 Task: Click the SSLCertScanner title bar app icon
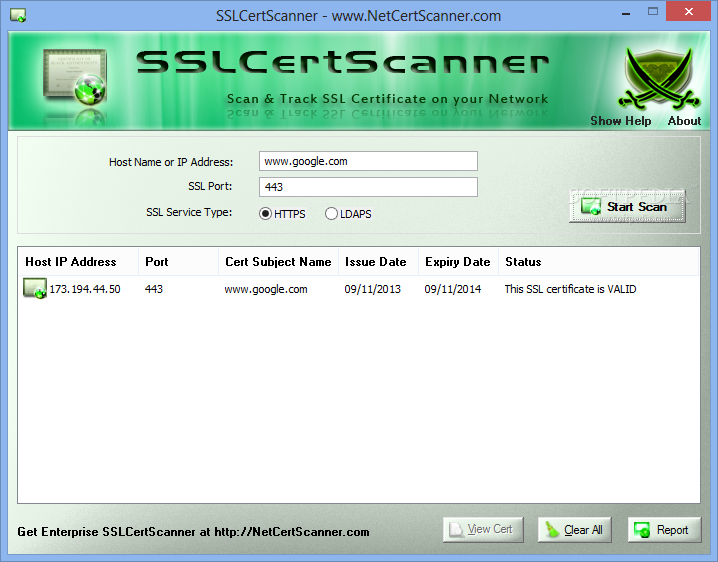pos(18,15)
